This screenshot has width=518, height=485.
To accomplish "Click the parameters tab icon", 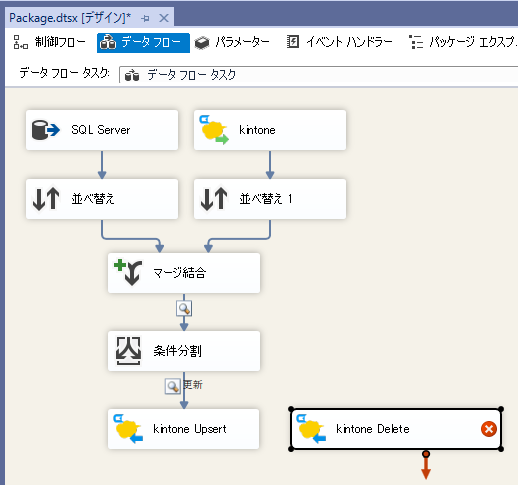I will (202, 43).
